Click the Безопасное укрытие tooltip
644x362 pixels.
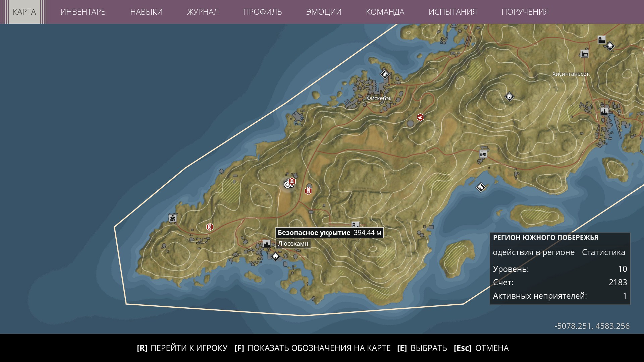click(x=329, y=233)
